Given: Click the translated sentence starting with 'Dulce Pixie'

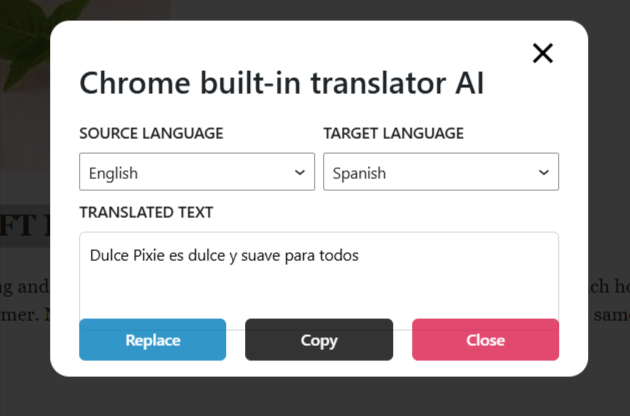Looking at the screenshot, I should 224,256.
